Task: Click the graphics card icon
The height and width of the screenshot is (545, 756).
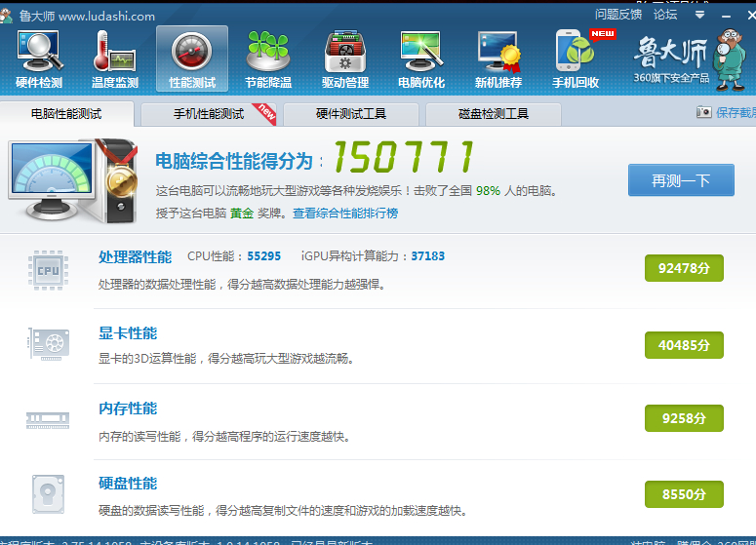Action: click(48, 344)
